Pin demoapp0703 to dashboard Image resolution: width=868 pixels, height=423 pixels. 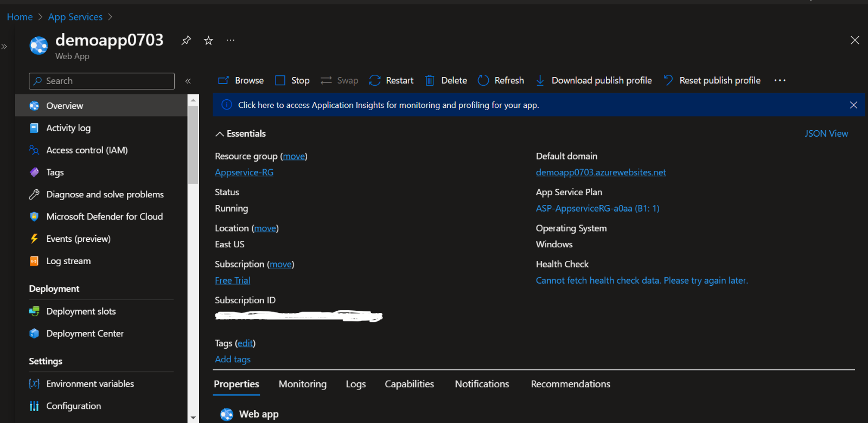(186, 40)
